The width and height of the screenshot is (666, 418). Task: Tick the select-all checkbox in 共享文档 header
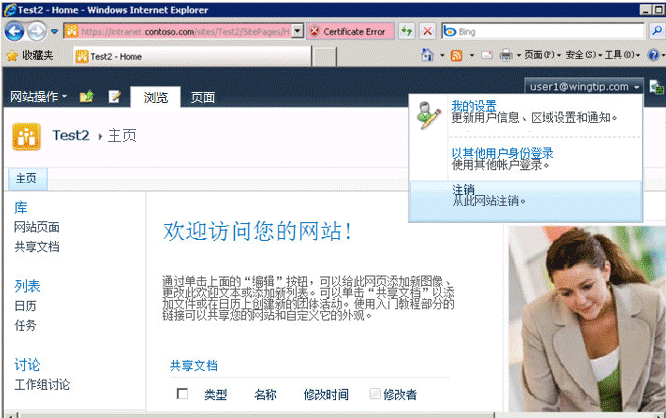pos(182,394)
